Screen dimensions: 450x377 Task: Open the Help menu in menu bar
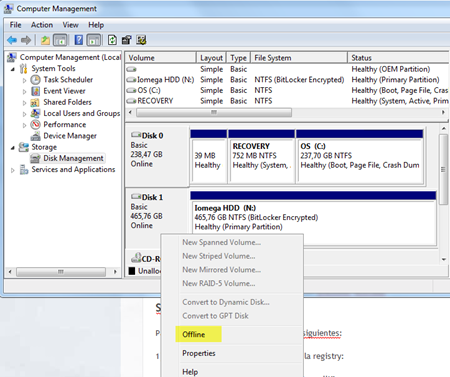[96, 25]
